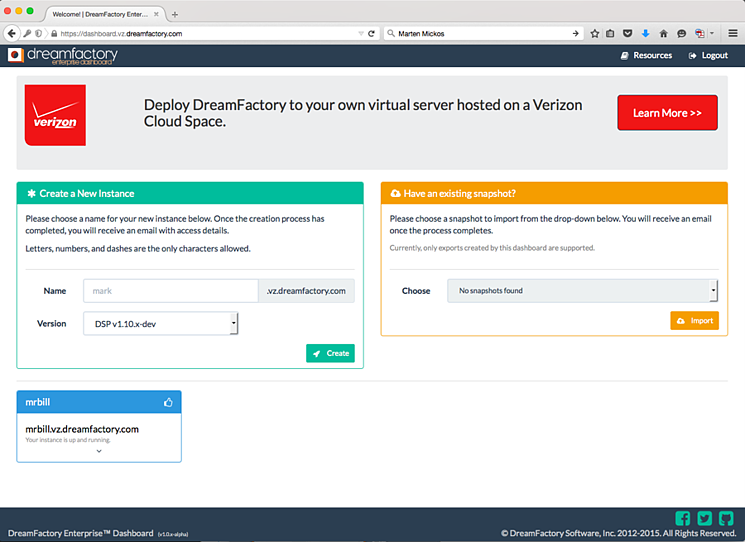Click the thumbs-up icon on mrbill
Screen dimensions: 745x542
168,402
